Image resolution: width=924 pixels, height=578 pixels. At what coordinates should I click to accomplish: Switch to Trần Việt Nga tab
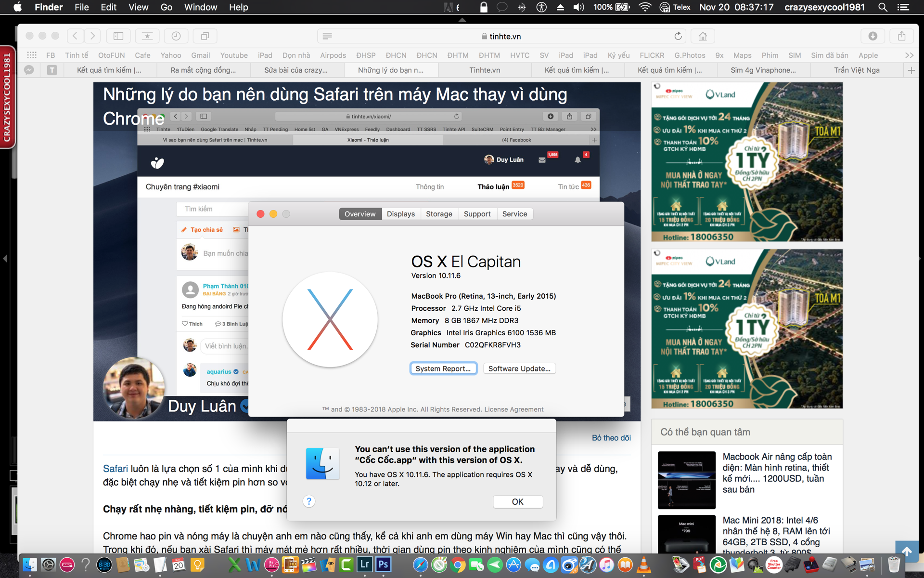(x=857, y=70)
